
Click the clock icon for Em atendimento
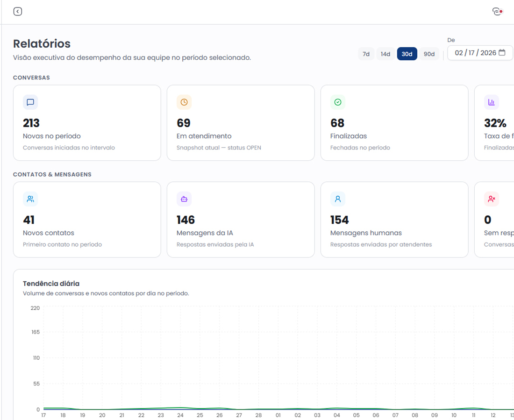[x=184, y=102]
